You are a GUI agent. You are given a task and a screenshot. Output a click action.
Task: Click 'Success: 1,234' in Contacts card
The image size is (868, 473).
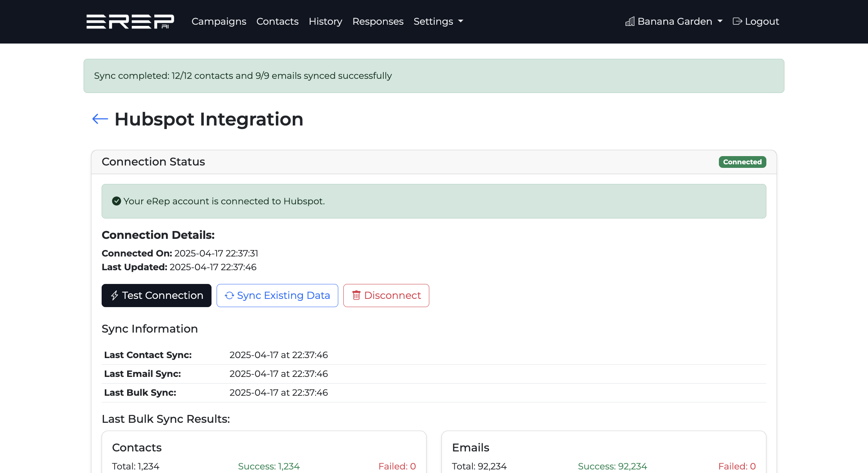click(269, 466)
